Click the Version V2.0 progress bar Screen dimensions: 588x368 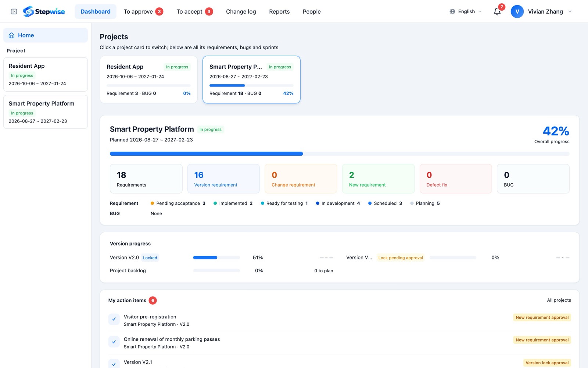point(216,258)
